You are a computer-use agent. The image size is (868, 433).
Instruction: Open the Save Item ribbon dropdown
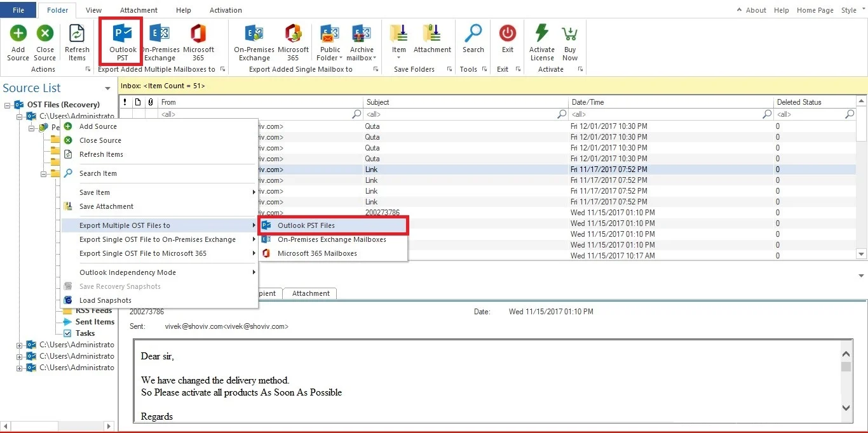(x=398, y=43)
